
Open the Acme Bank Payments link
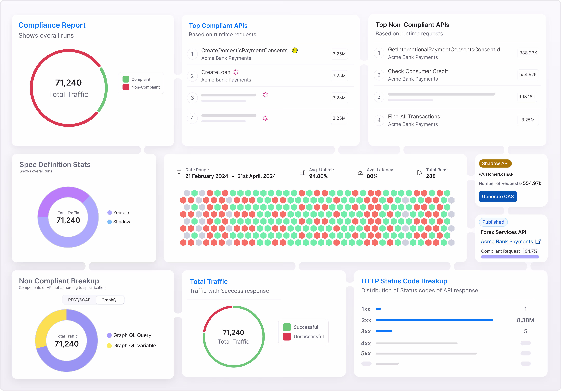507,241
